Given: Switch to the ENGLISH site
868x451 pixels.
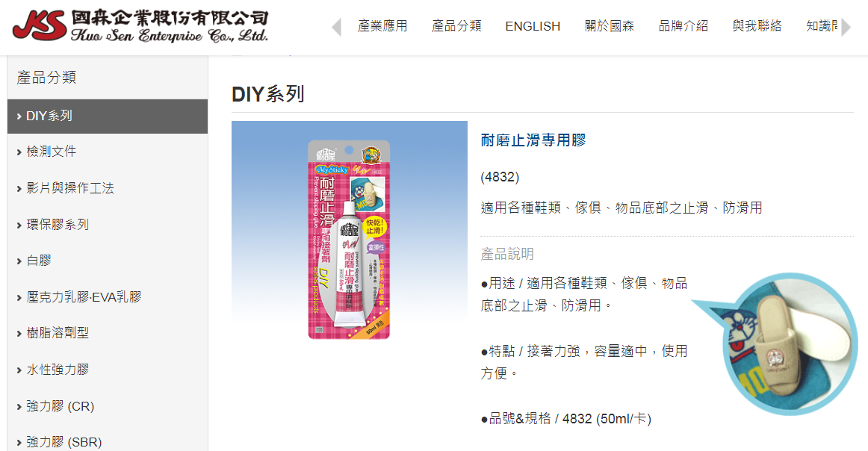Looking at the screenshot, I should (533, 26).
